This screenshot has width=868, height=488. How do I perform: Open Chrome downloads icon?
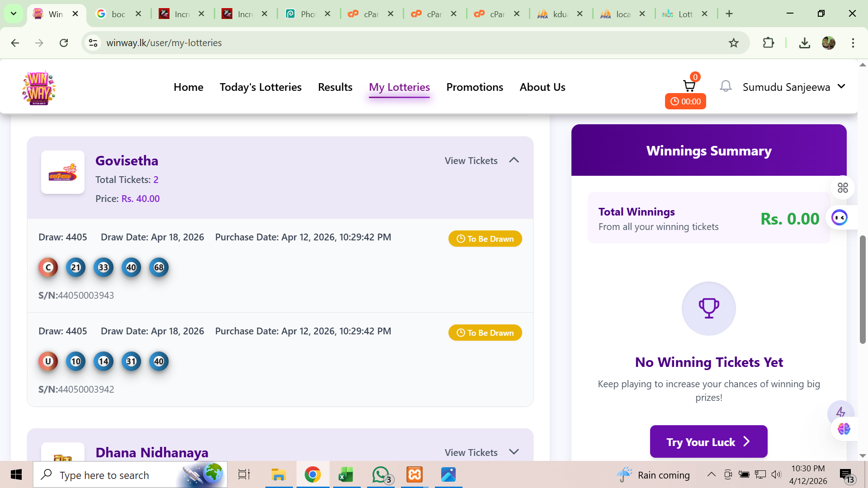click(x=804, y=43)
